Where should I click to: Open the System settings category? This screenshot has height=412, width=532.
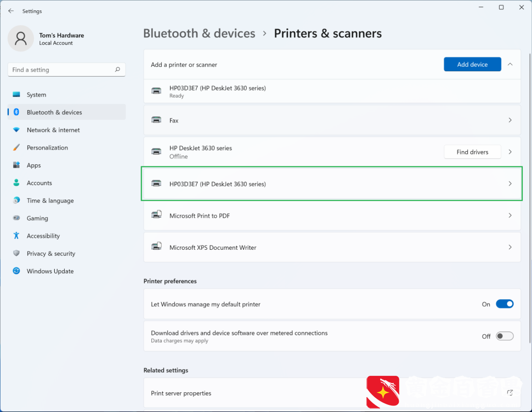click(x=66, y=95)
